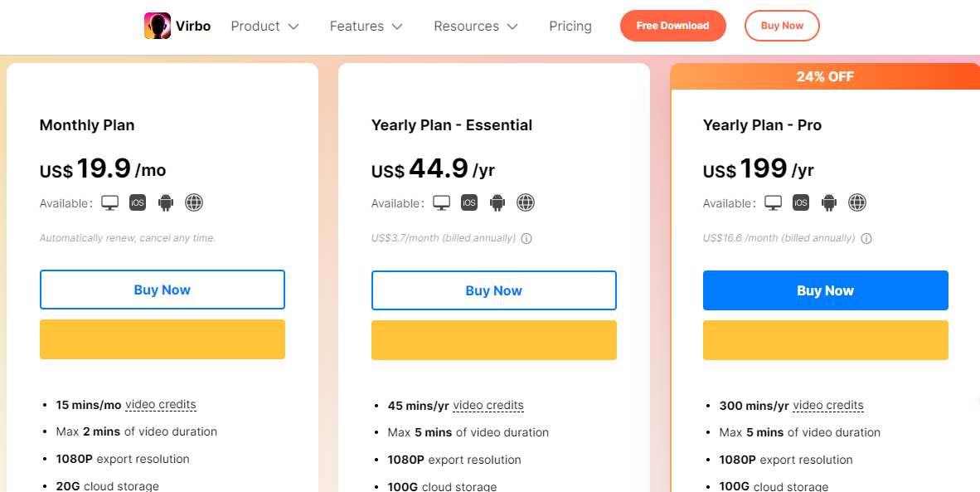Click the Virbo logo icon
This screenshot has width=980, height=492.
tap(157, 25)
